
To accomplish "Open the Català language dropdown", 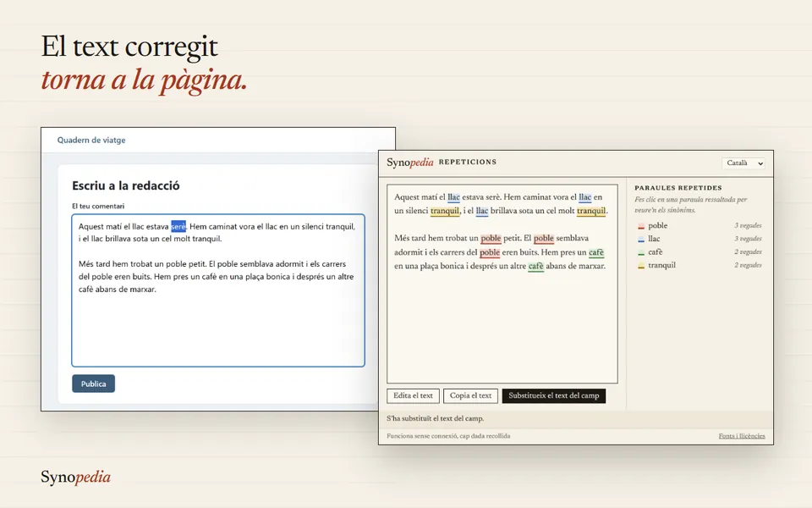I will coord(743,163).
